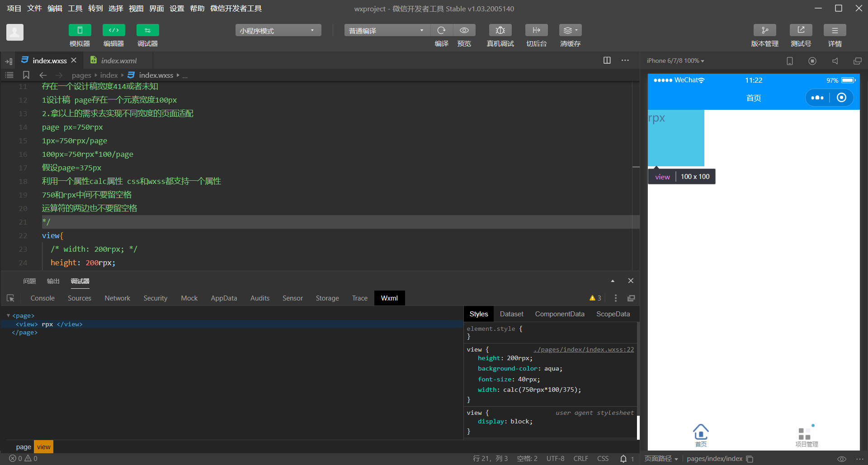Click the outline list icon in breadcrumb bar
Screen dimensions: 868x465
tap(9, 75)
